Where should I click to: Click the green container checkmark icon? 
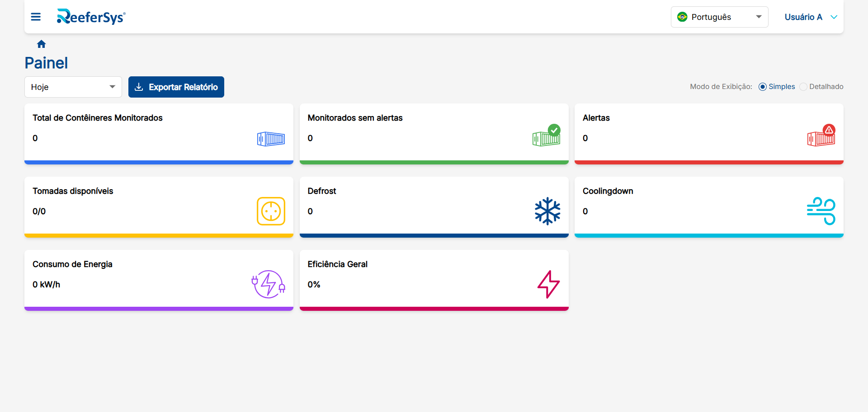tap(546, 135)
